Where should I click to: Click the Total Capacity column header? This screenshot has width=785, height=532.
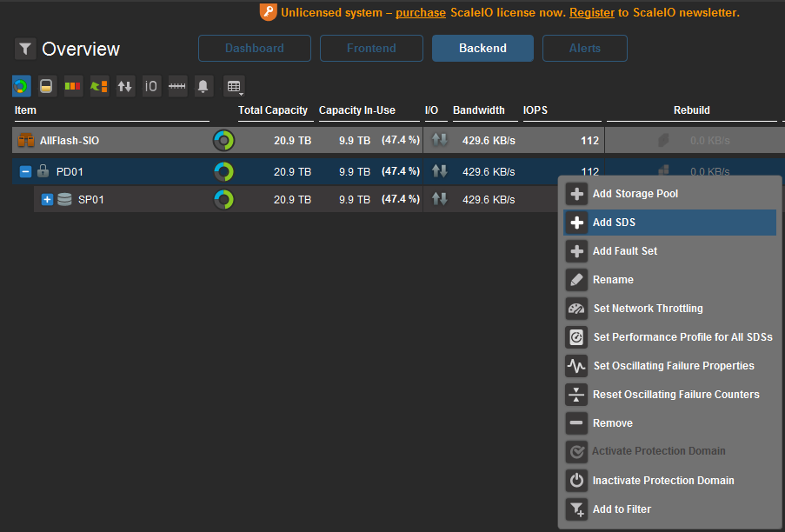pyautogui.click(x=273, y=110)
